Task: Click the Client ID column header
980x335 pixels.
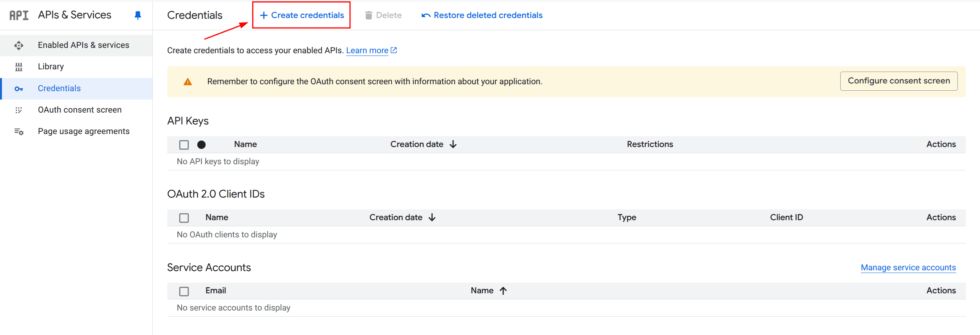Action: [787, 217]
